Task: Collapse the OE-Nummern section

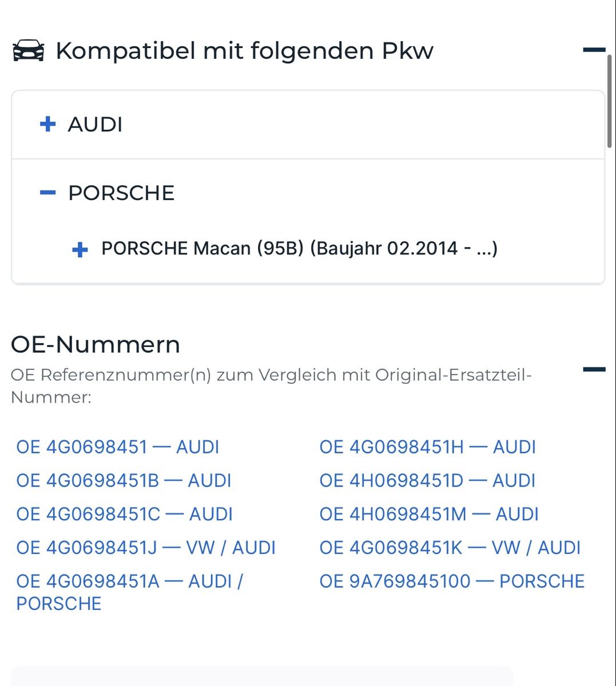Action: (x=594, y=369)
